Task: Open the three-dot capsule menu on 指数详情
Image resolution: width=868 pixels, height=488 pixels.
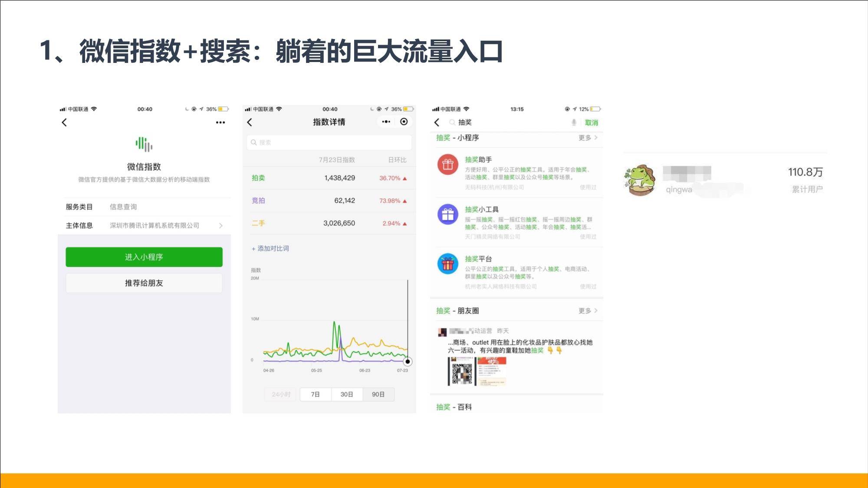Action: tap(386, 122)
